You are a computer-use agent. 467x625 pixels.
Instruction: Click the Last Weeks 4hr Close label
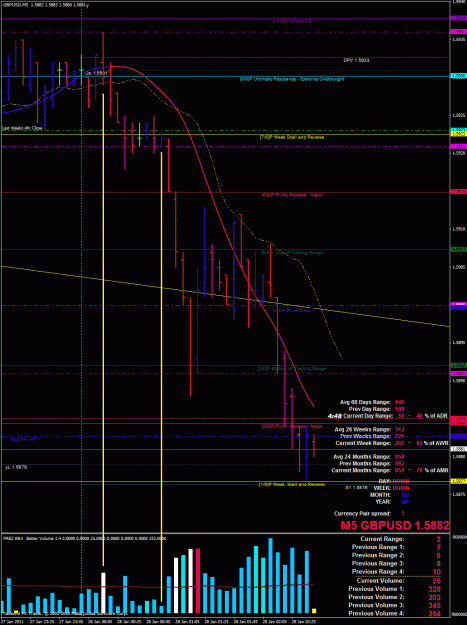(22, 128)
